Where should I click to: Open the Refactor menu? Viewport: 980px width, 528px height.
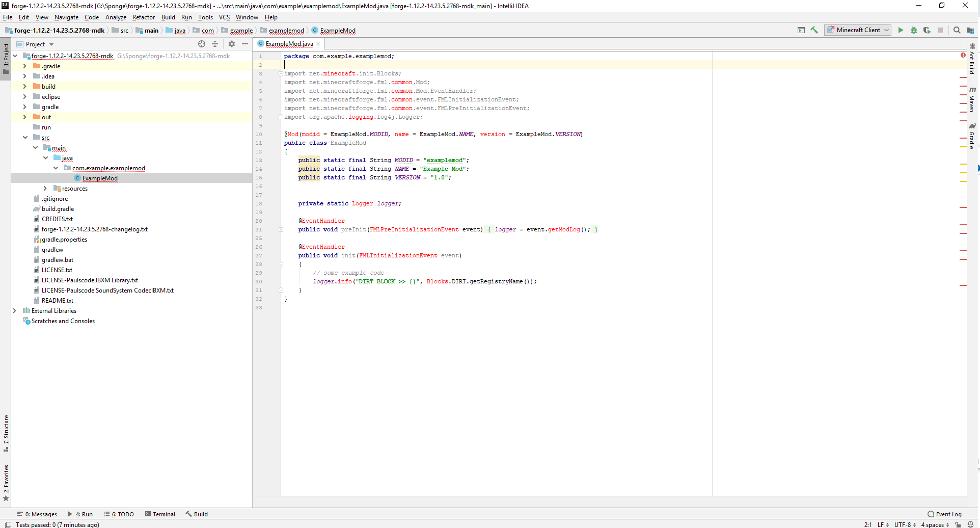[x=143, y=17]
